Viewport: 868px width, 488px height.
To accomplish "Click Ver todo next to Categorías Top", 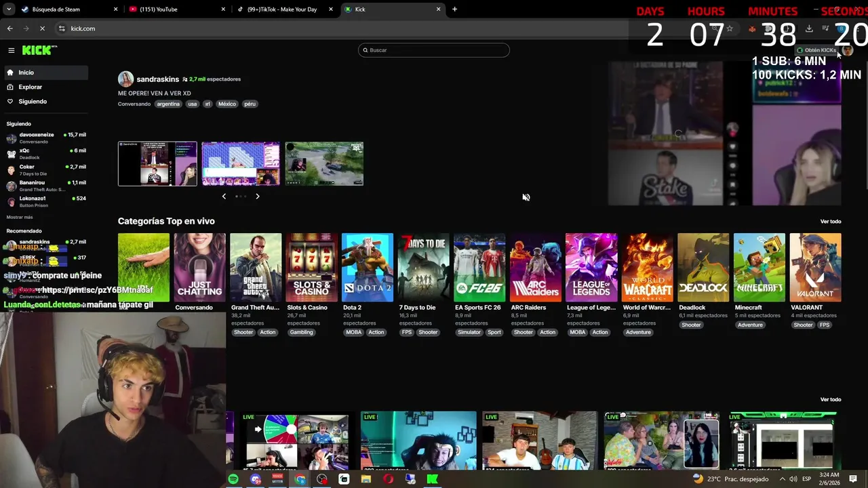I will [x=831, y=222].
